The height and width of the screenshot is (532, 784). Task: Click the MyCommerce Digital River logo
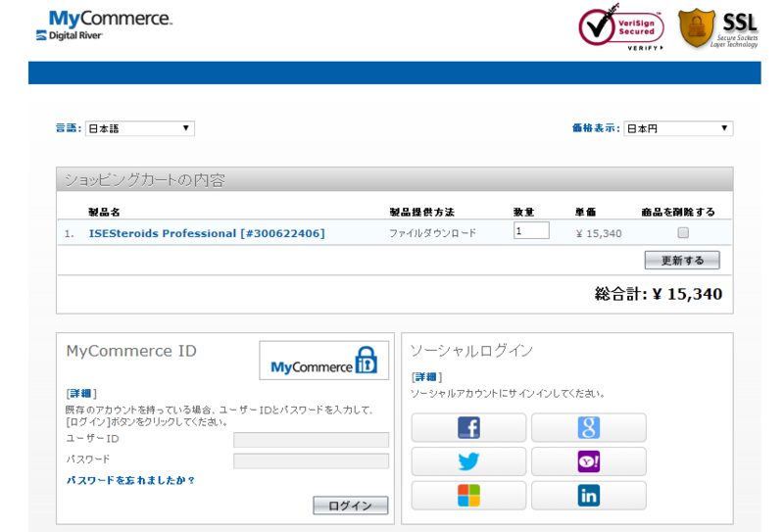pyautogui.click(x=104, y=25)
